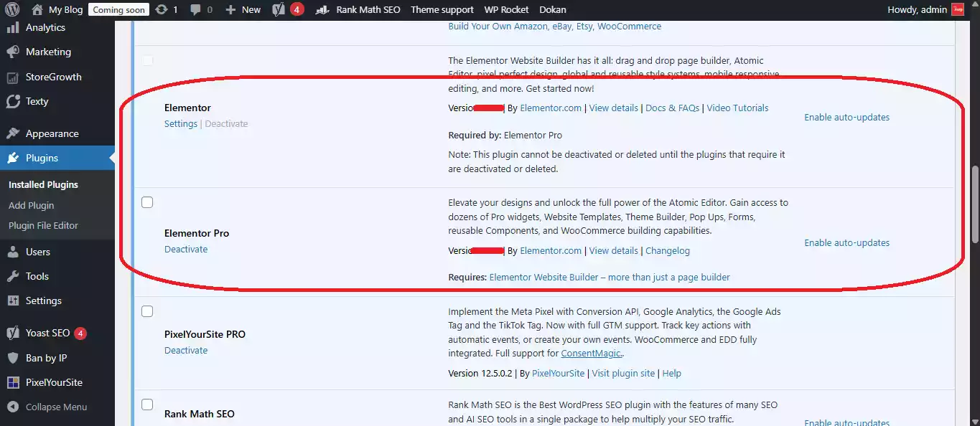Open the comments bubble icon
Screen dimensions: 980x426
click(x=195, y=9)
